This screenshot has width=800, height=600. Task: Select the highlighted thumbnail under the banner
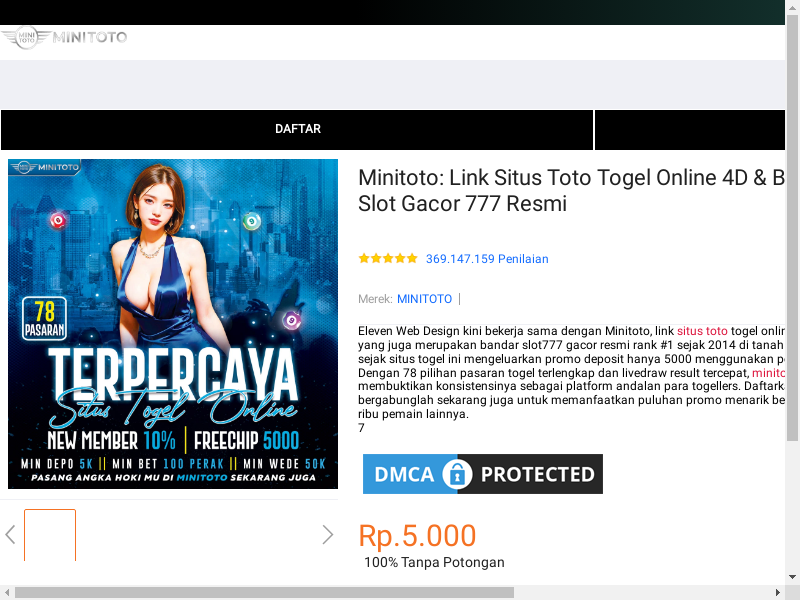click(50, 535)
